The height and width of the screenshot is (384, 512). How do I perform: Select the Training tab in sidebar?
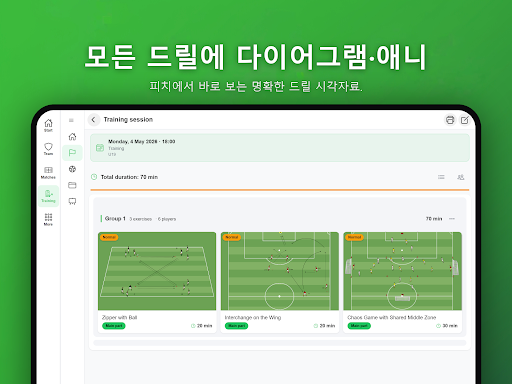(x=48, y=196)
